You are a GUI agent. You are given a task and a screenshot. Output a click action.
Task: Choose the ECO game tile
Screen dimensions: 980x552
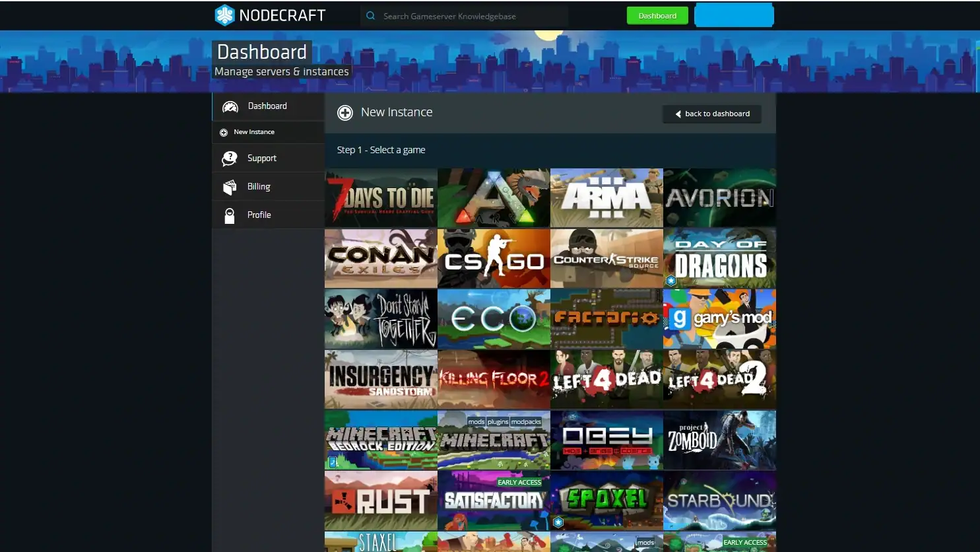click(x=494, y=319)
